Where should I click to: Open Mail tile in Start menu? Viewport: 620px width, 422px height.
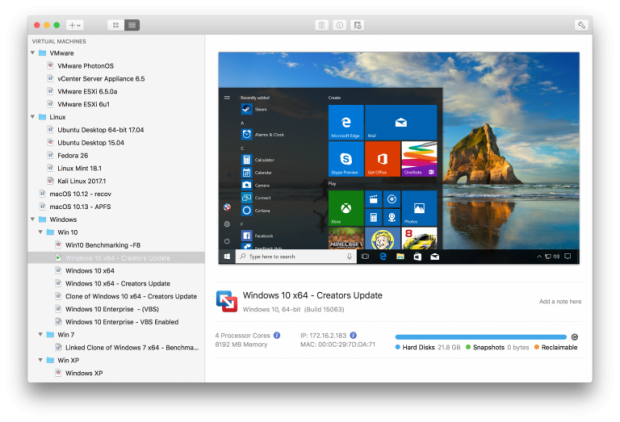pos(401,122)
